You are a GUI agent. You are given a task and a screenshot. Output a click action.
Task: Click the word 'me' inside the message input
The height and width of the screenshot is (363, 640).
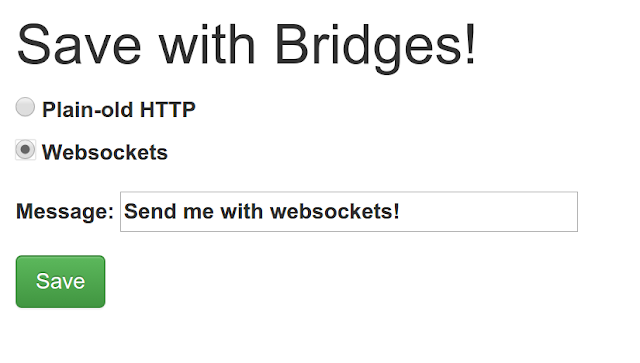pos(198,212)
